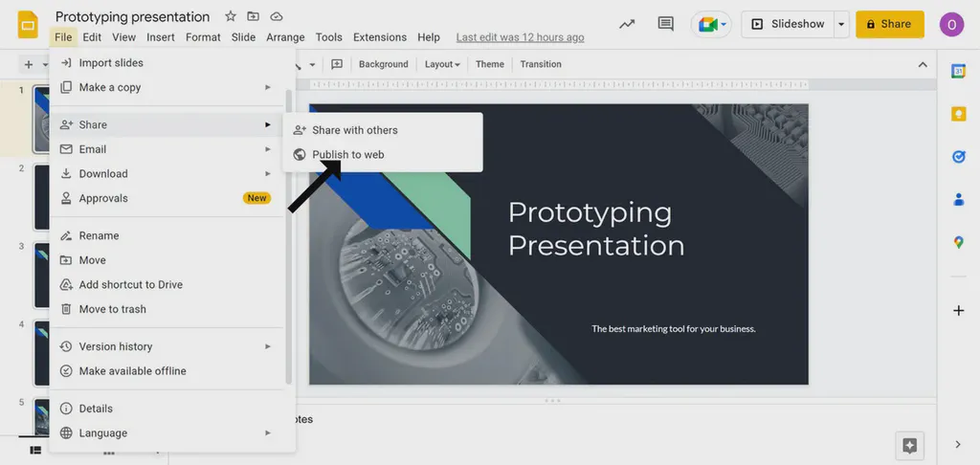Open the Tools menu
This screenshot has width=980, height=465.
pyautogui.click(x=329, y=37)
